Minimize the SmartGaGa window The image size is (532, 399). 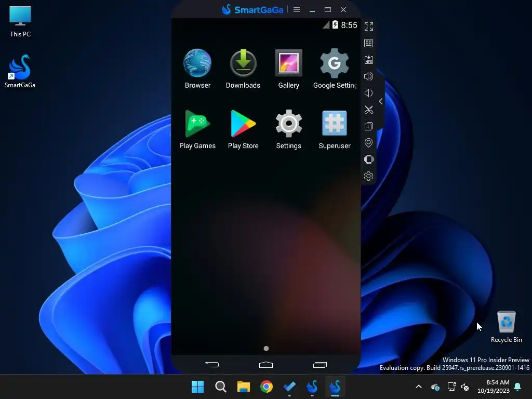pyautogui.click(x=312, y=10)
